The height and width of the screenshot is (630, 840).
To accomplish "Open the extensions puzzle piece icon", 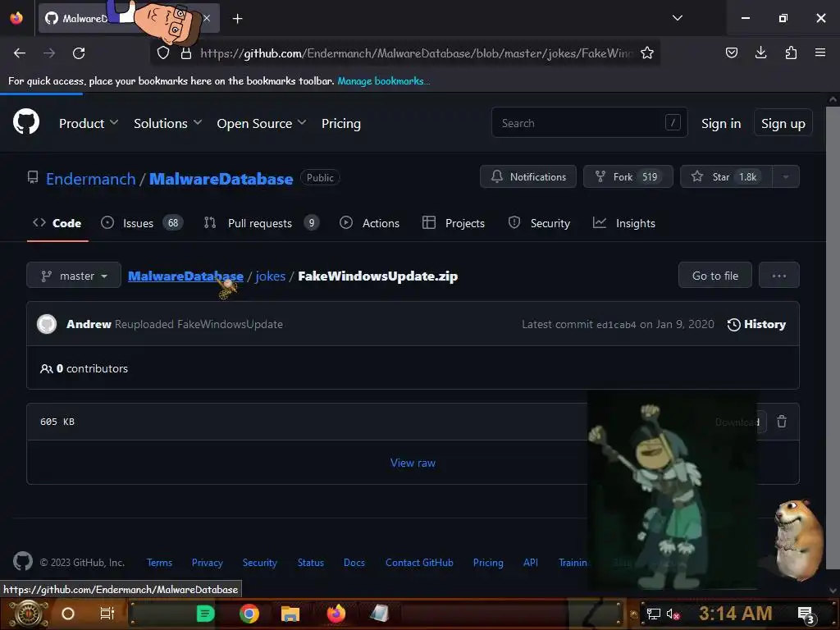I will 791,52.
